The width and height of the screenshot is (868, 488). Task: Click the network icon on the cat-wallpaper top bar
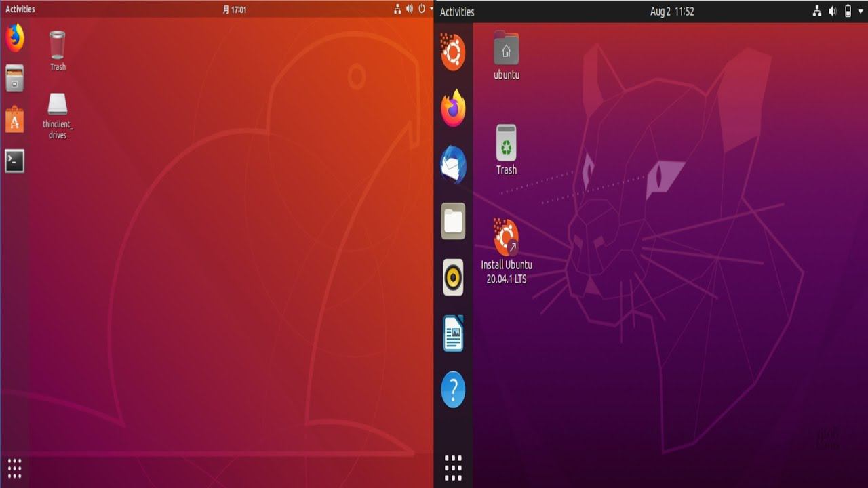817,12
